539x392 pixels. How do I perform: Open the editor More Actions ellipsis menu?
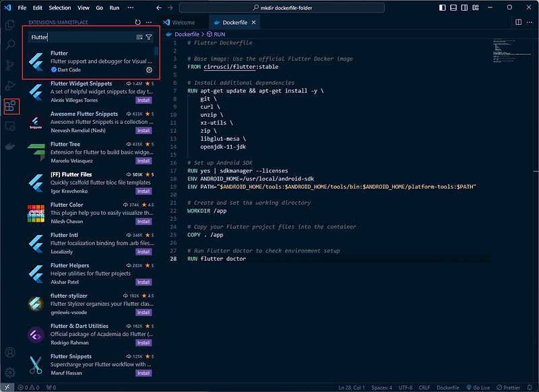(530, 22)
